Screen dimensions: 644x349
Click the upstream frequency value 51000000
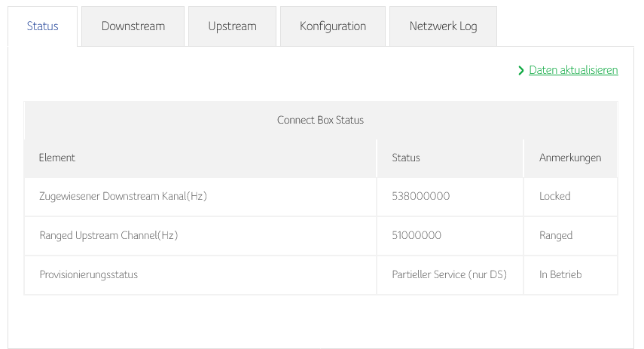[x=417, y=235]
